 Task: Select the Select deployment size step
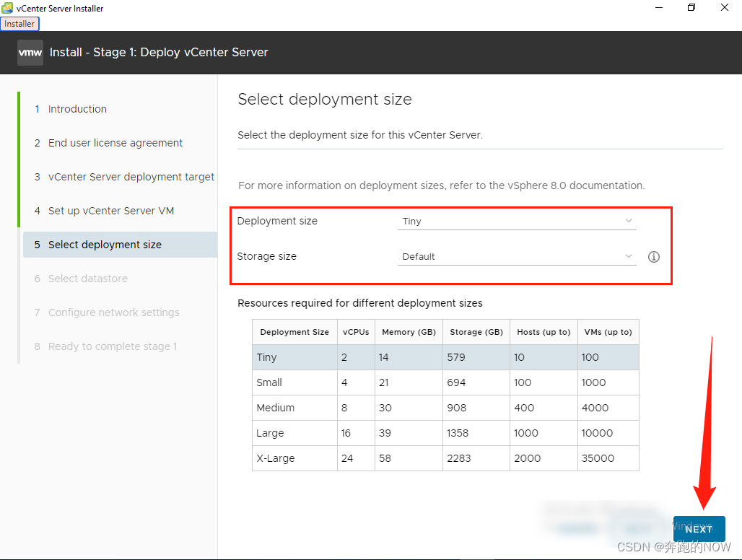121,245
